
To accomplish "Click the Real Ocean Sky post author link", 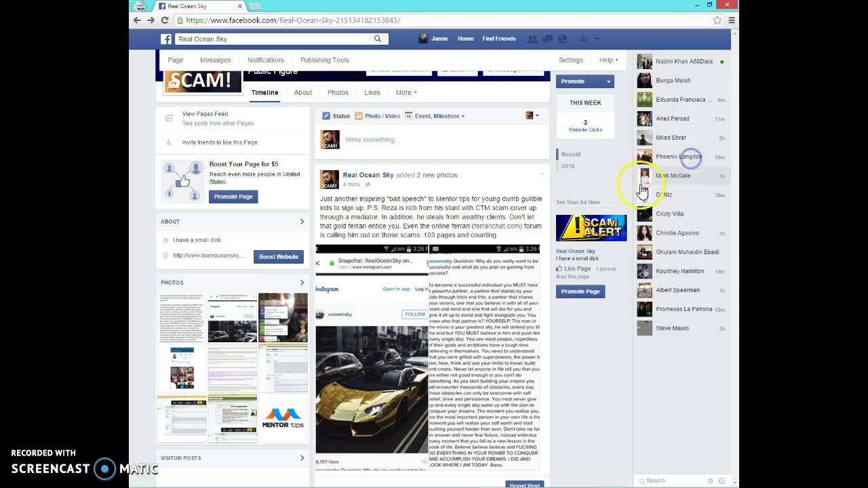I will click(x=368, y=175).
